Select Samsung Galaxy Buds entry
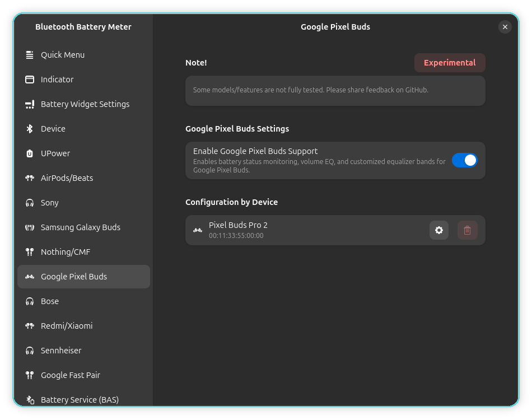 point(83,227)
